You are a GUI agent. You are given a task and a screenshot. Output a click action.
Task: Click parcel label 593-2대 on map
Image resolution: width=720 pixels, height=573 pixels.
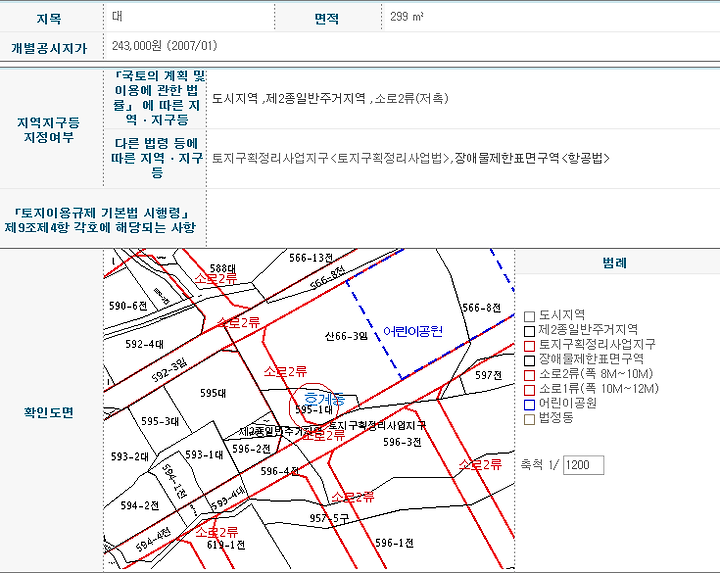(130, 456)
